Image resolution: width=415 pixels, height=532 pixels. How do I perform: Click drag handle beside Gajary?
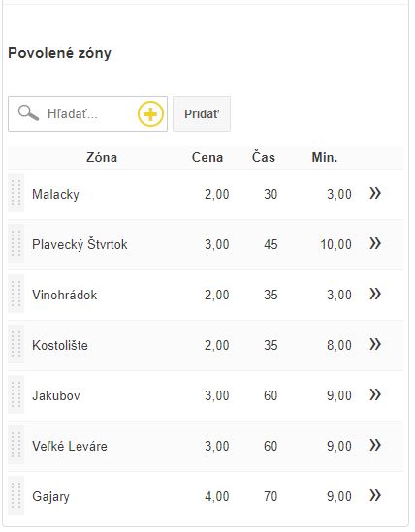pos(16,495)
